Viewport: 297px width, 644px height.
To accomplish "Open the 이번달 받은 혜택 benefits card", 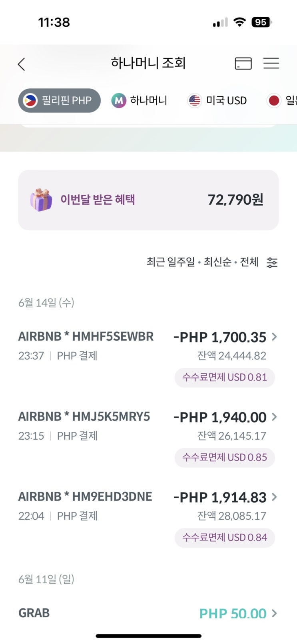I will point(148,200).
